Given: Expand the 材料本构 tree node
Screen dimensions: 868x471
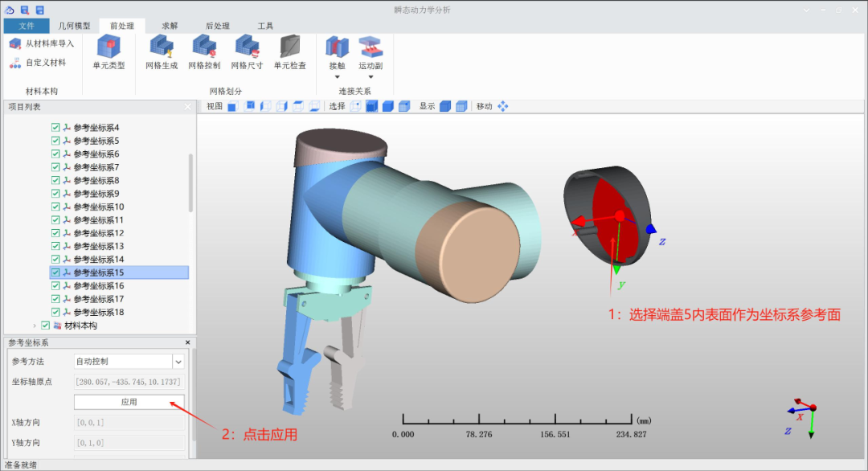Looking at the screenshot, I should coord(35,326).
